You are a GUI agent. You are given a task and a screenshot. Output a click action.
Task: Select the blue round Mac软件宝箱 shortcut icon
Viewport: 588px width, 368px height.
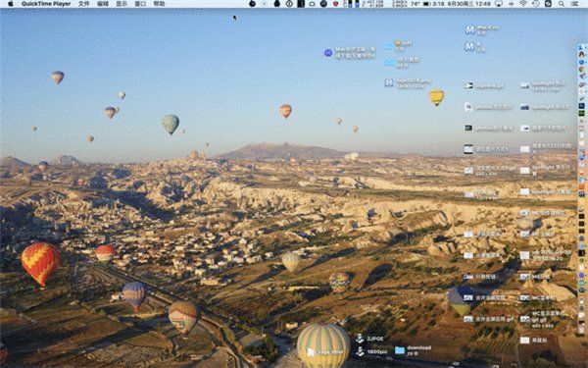coord(328,53)
